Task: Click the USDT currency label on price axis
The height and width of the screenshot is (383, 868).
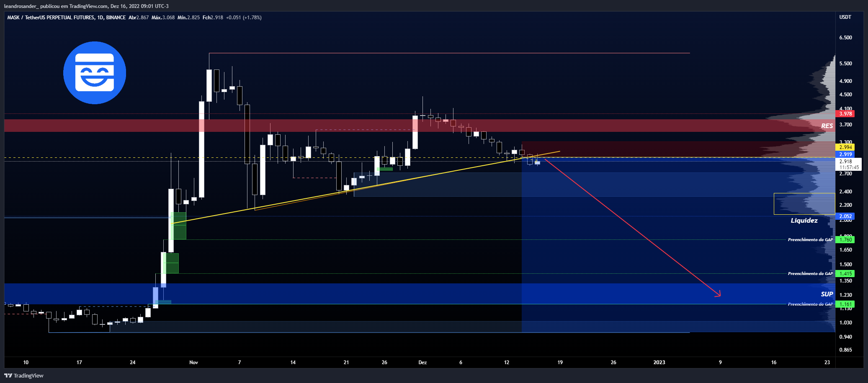Action: 845,17
